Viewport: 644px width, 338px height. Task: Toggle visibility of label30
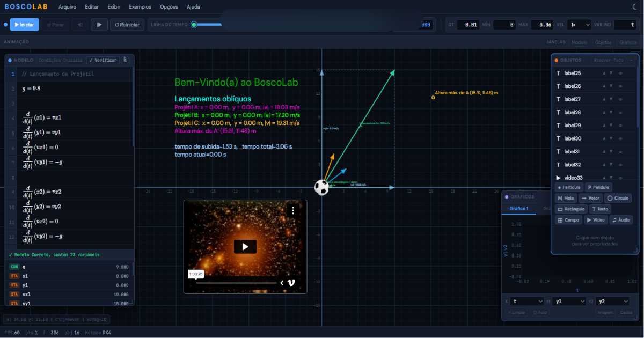(x=620, y=138)
